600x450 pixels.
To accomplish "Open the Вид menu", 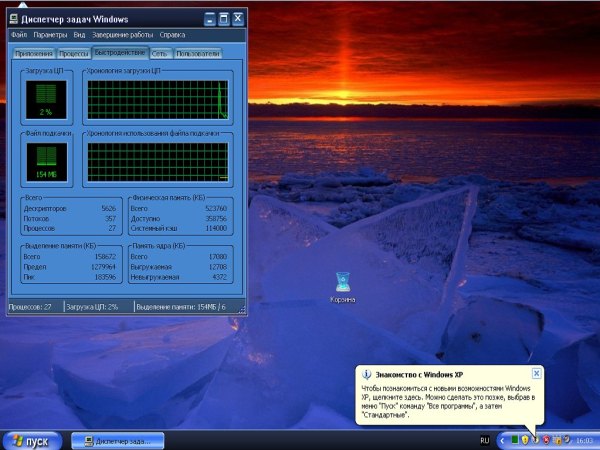I will [79, 35].
